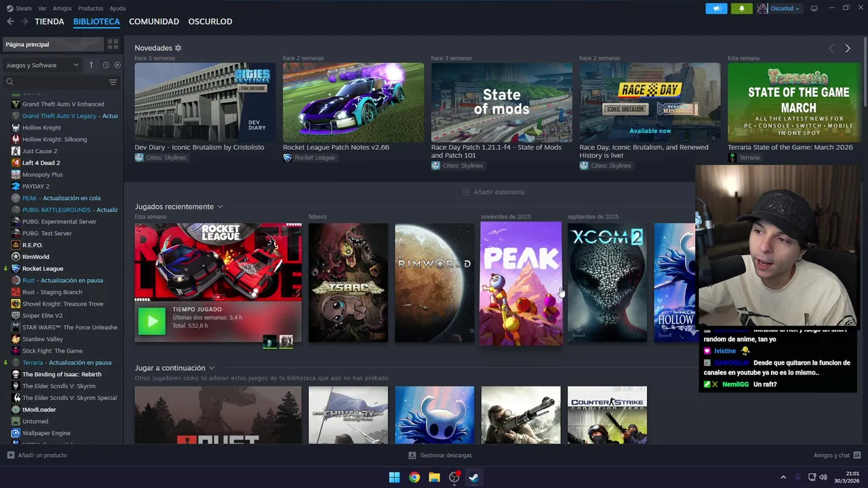Viewport: 868px width, 488px height.
Task: Go forward with the right navigation arrow
Action: click(24, 22)
